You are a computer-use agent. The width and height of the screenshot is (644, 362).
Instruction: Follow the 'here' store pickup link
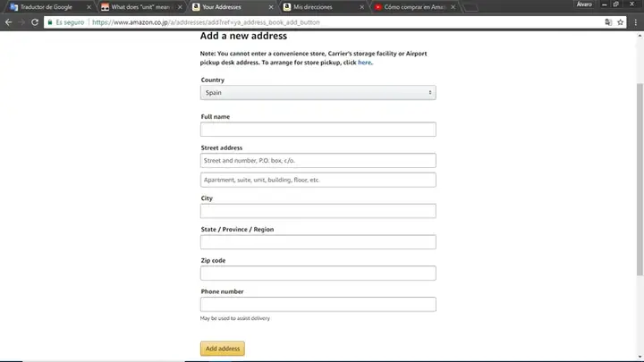pos(364,63)
